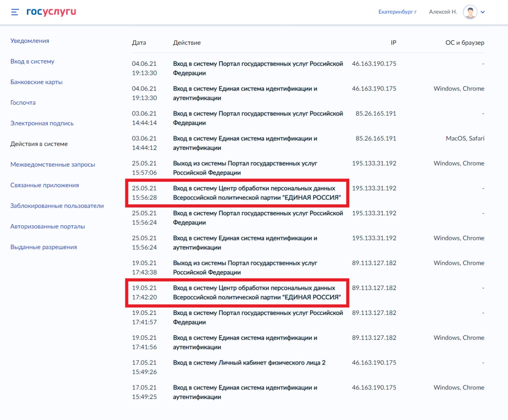The width and height of the screenshot is (508, 420).
Task: Click Выход из системы entry 25.05.21 15:57:06
Action: pyautogui.click(x=245, y=168)
